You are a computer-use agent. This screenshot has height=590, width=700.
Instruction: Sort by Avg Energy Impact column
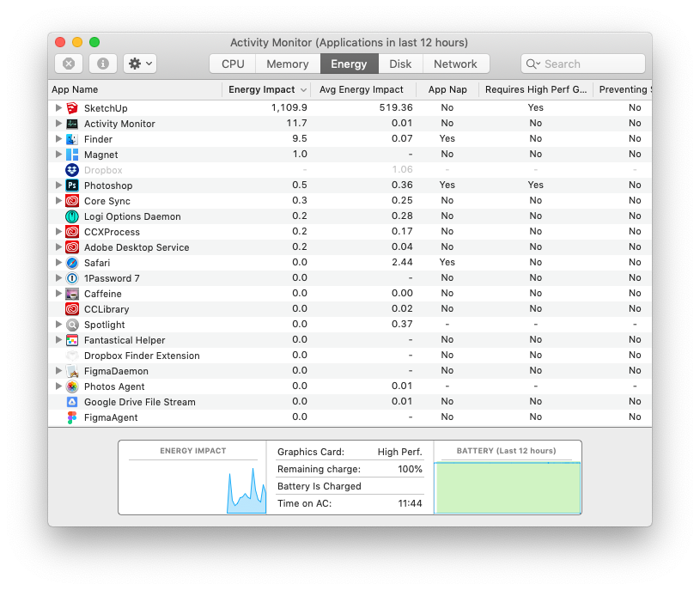click(363, 89)
